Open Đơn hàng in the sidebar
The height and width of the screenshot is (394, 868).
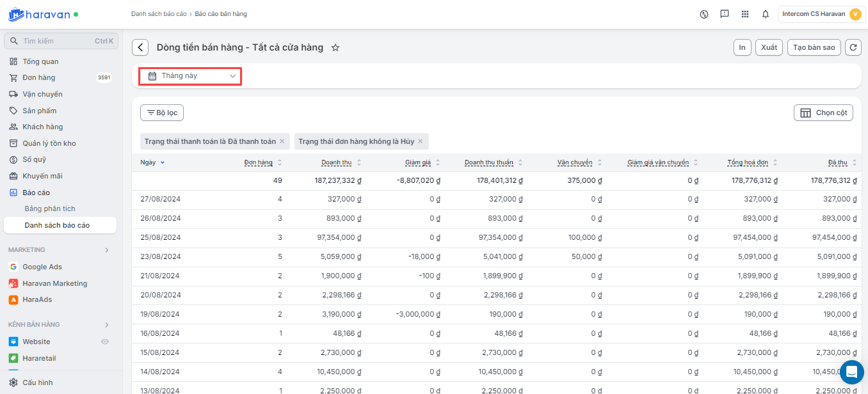(39, 77)
